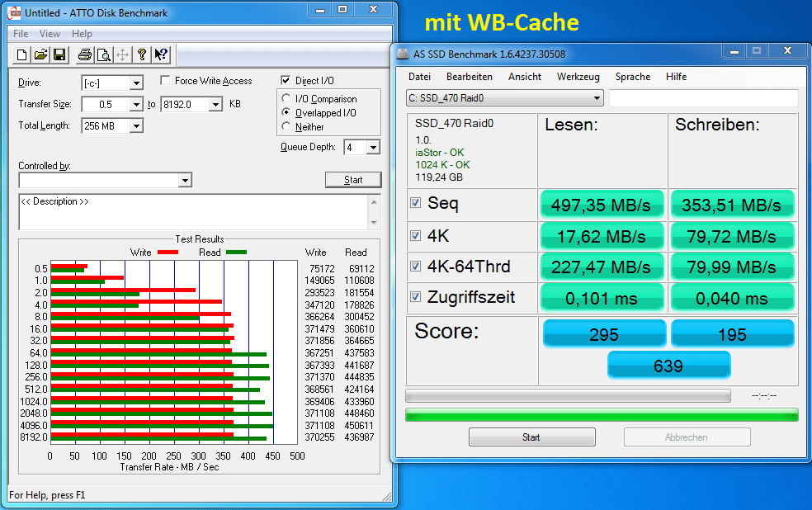Open the Datei menu in AS SSD
812x510 pixels.
[419, 77]
